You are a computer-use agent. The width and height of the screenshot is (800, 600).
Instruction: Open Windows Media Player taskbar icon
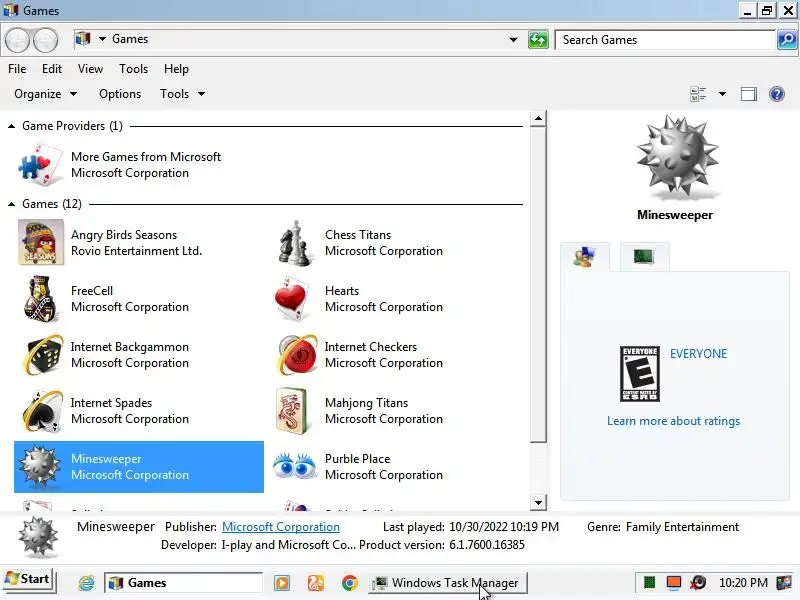coord(282,583)
